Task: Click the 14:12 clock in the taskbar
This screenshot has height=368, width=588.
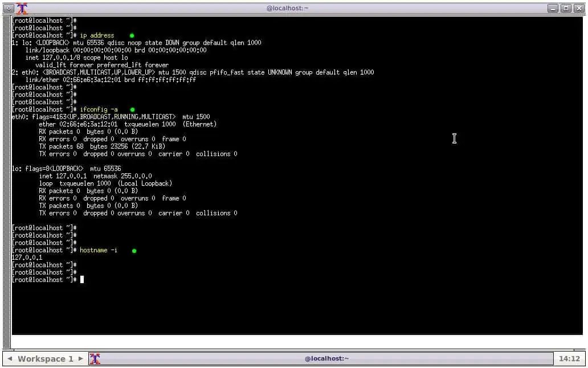Action: click(569, 359)
